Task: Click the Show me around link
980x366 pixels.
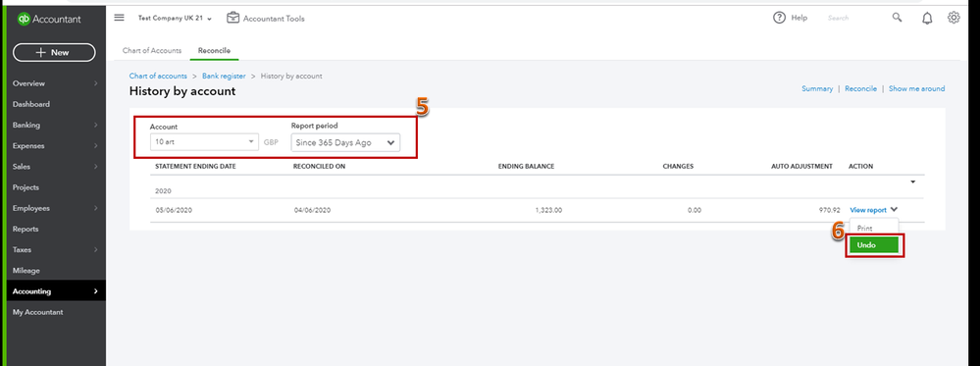Action: click(917, 89)
